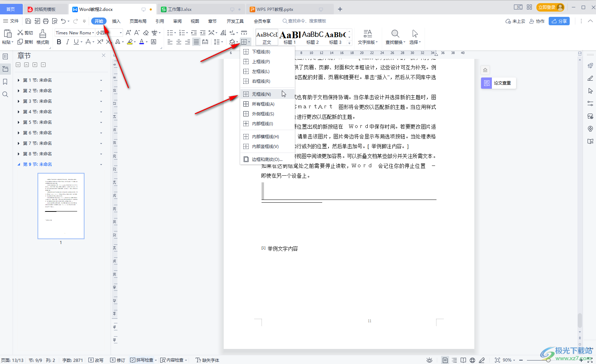Click the 文字排版 text layout tool

[x=367, y=37]
